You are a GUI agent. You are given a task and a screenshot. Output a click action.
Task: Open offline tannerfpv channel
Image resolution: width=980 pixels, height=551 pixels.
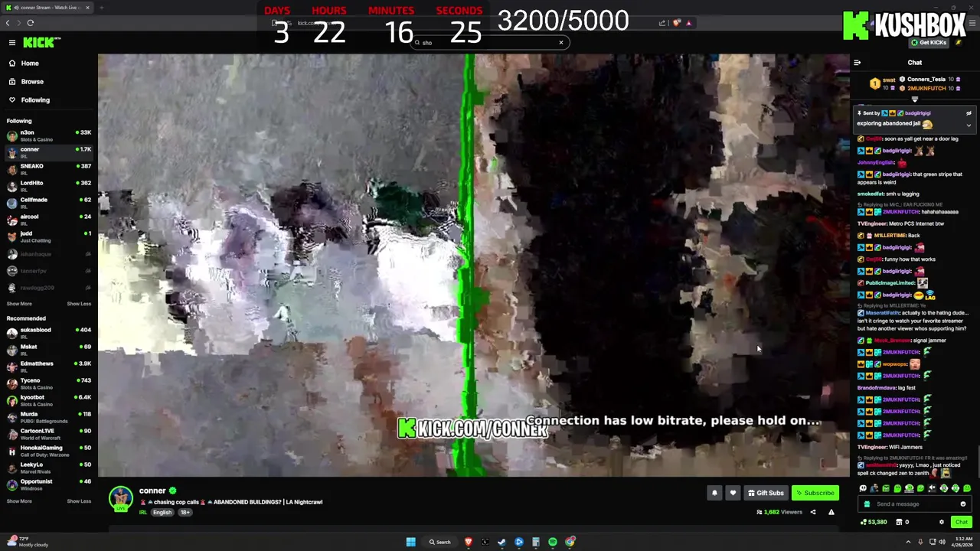[x=47, y=271]
